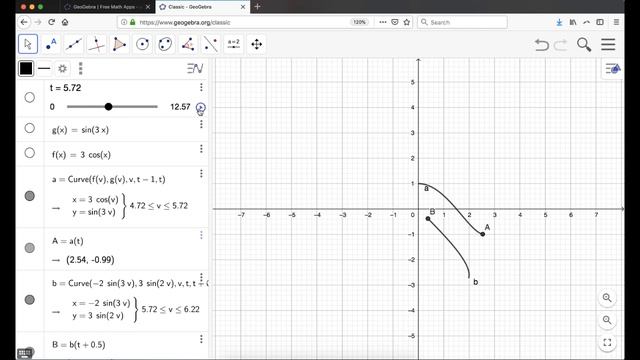Select the Slider a=2 tool
Viewport: 640px width, 360px height.
coord(233,44)
